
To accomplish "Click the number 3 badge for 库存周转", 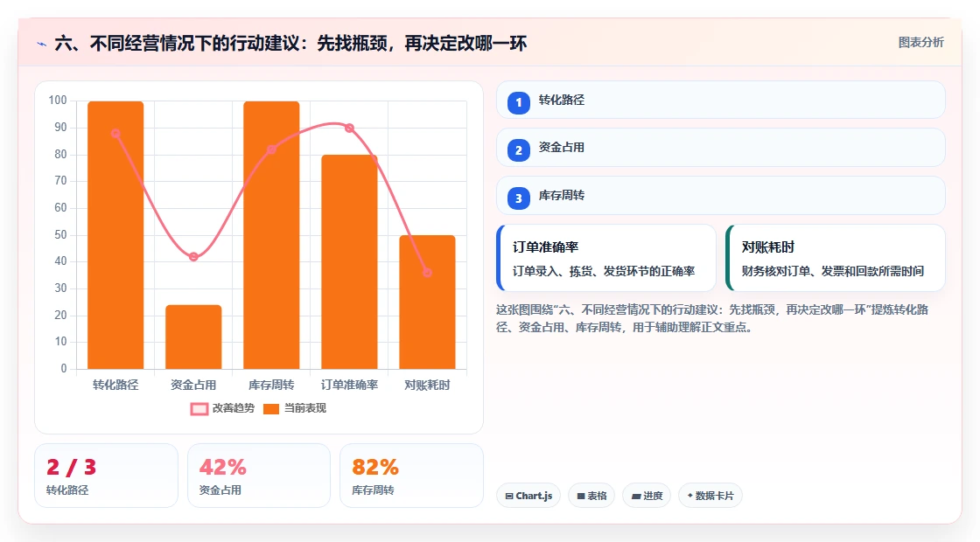I will 519,198.
